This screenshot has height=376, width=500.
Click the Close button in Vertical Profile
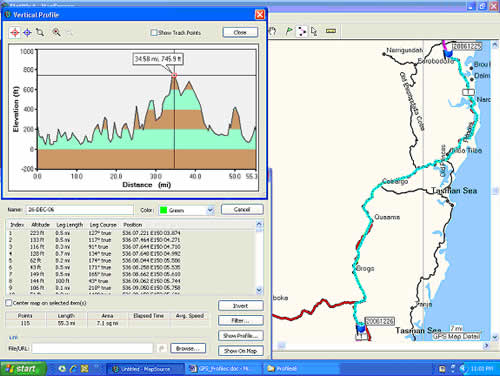click(240, 32)
